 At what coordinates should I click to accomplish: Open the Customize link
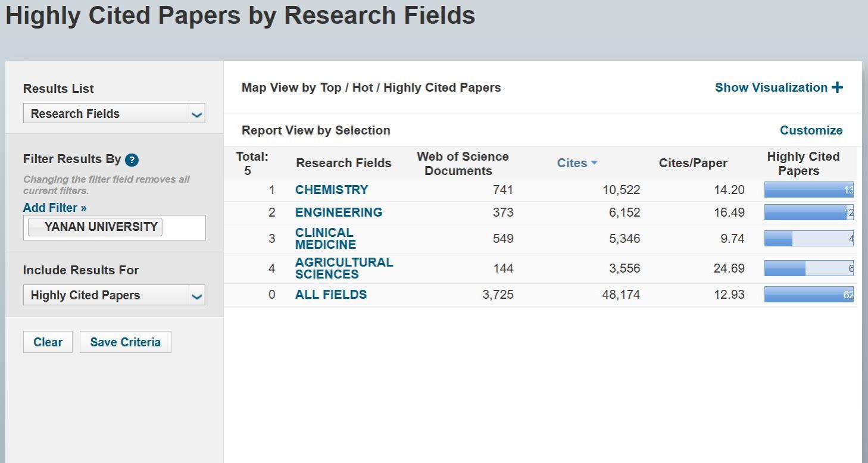pyautogui.click(x=811, y=130)
